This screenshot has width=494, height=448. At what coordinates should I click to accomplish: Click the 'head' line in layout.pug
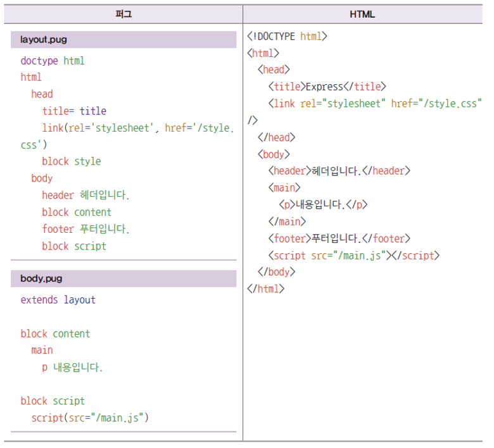(42, 96)
